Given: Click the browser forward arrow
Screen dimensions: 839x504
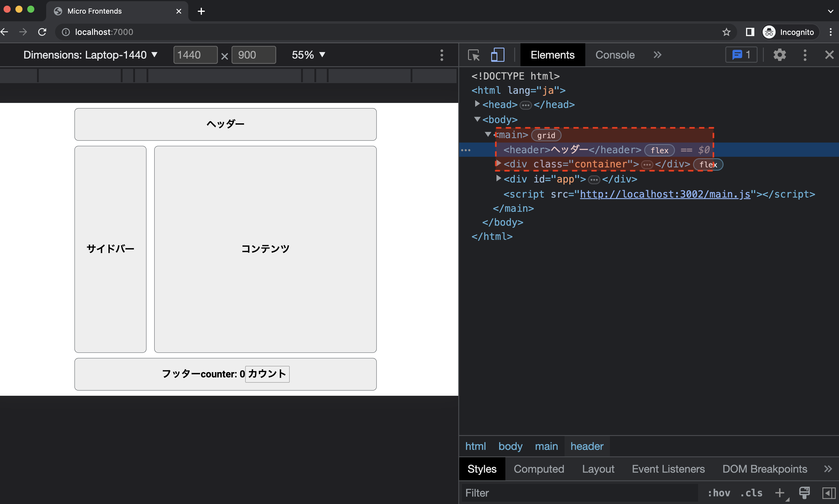Looking at the screenshot, I should click(23, 32).
